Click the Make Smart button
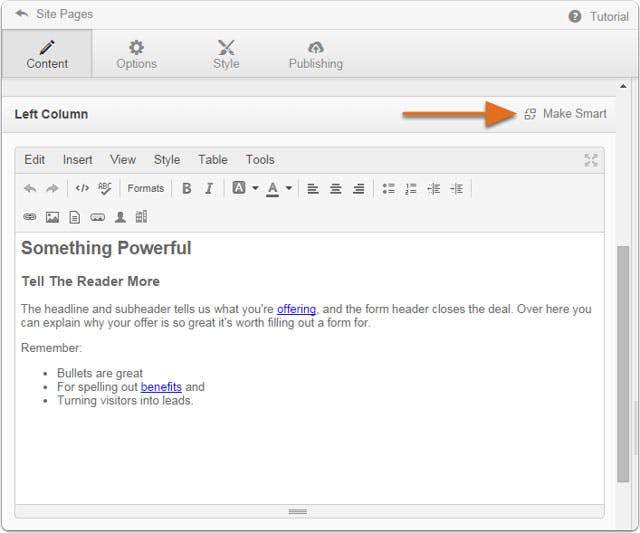The width and height of the screenshot is (640, 533). (565, 114)
